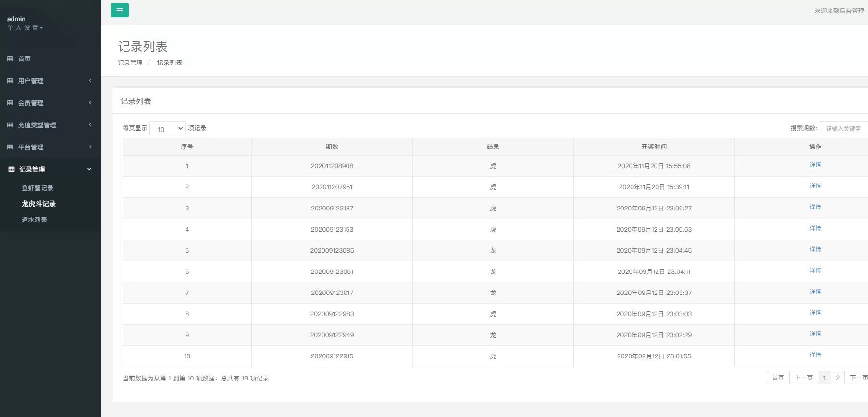Click the grid icon beside 用户管理
The width and height of the screenshot is (868, 417).
click(10, 81)
